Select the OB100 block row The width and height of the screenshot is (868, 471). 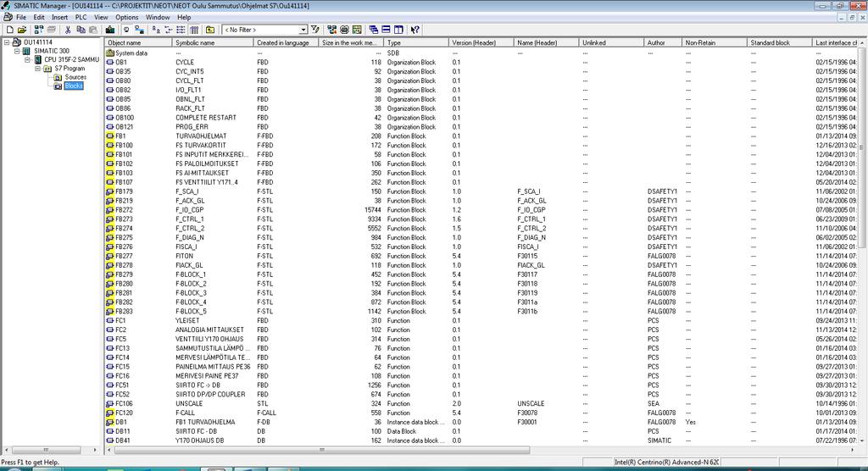(481, 118)
